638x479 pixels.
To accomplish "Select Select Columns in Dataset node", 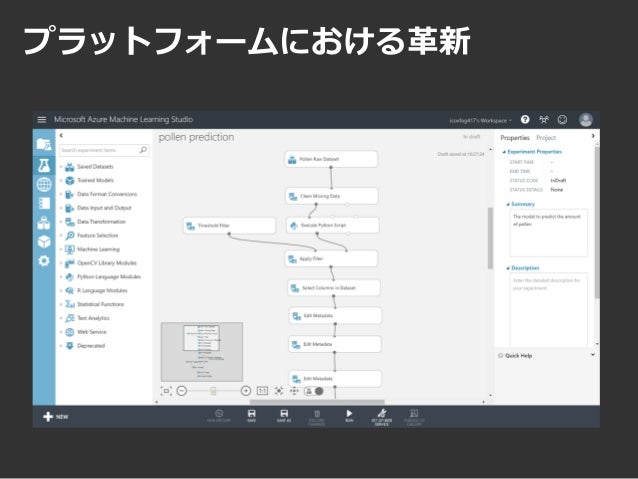I will click(x=334, y=288).
